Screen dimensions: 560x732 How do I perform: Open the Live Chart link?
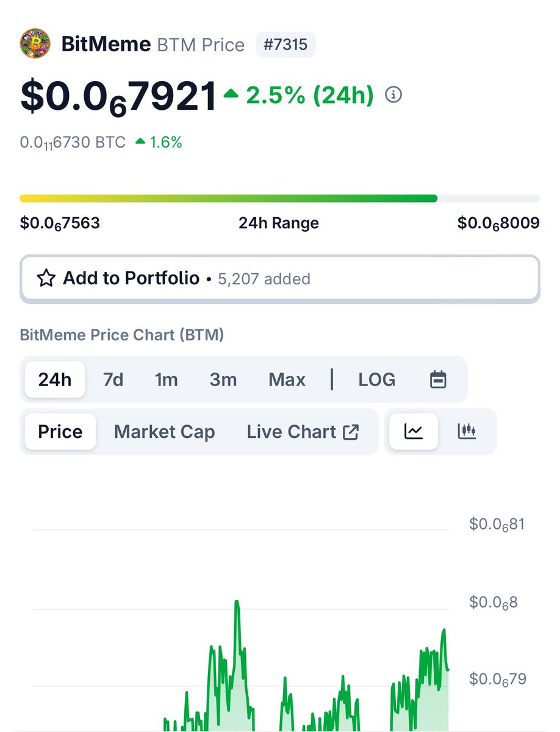(x=293, y=431)
